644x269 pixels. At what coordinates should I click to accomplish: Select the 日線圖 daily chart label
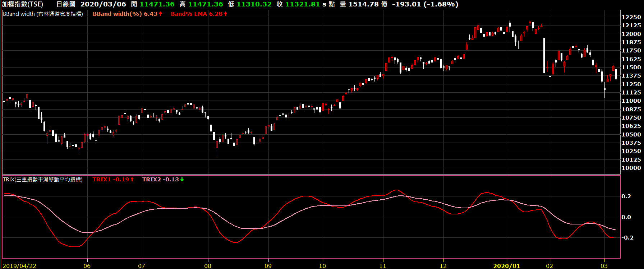[66, 4]
